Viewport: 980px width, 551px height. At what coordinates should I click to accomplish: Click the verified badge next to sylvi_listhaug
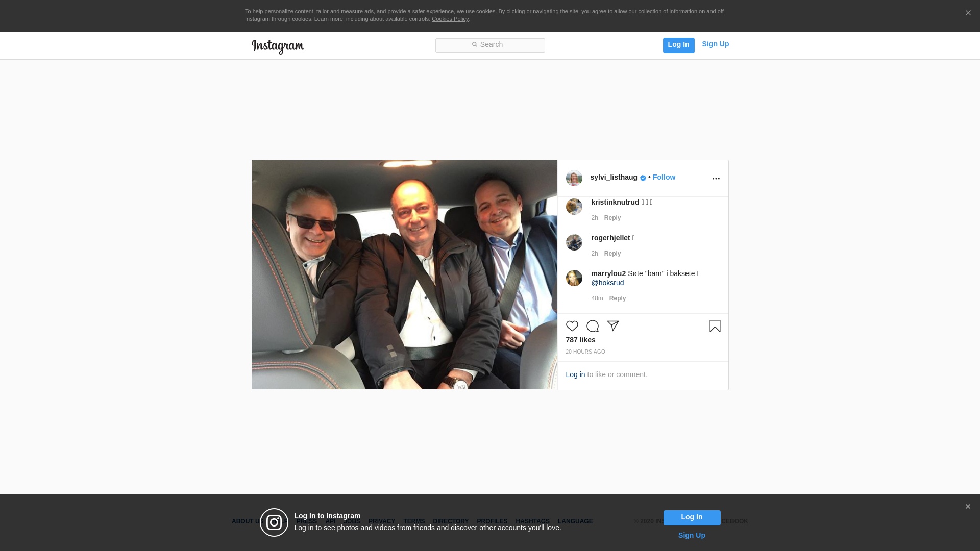643,178
